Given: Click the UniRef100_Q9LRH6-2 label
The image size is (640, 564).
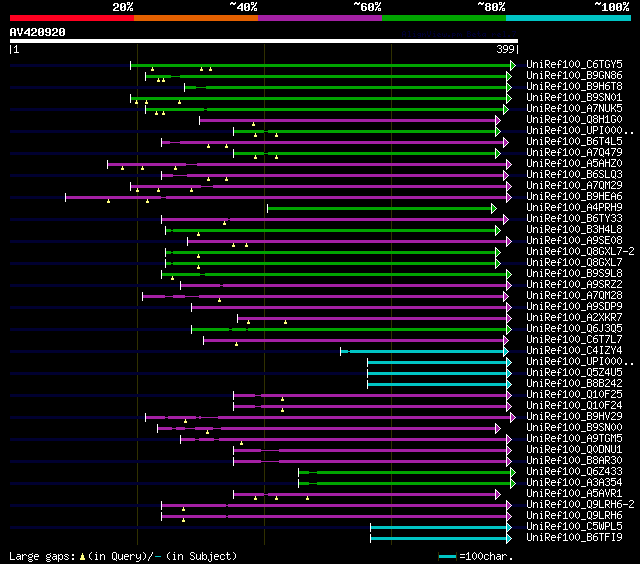Looking at the screenshot, I should click(x=580, y=505).
